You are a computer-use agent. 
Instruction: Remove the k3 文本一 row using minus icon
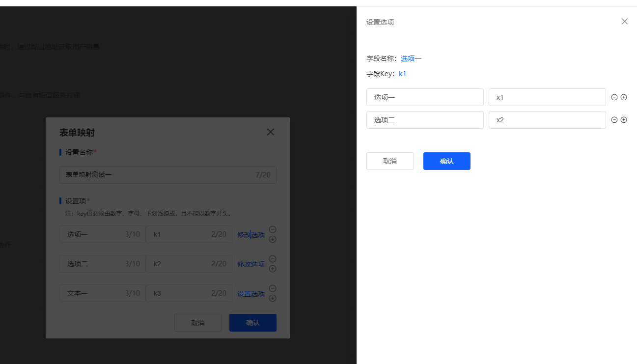[x=273, y=288]
